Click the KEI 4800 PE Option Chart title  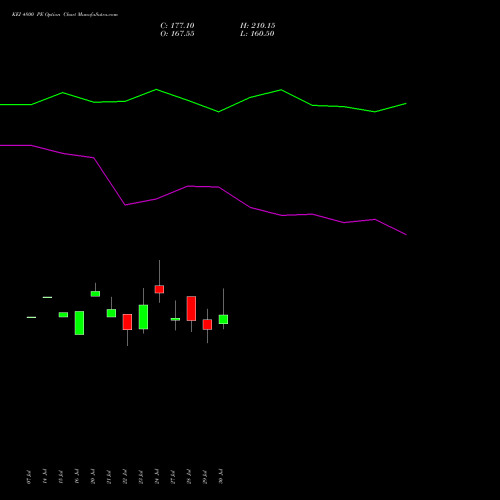pyautogui.click(x=65, y=15)
